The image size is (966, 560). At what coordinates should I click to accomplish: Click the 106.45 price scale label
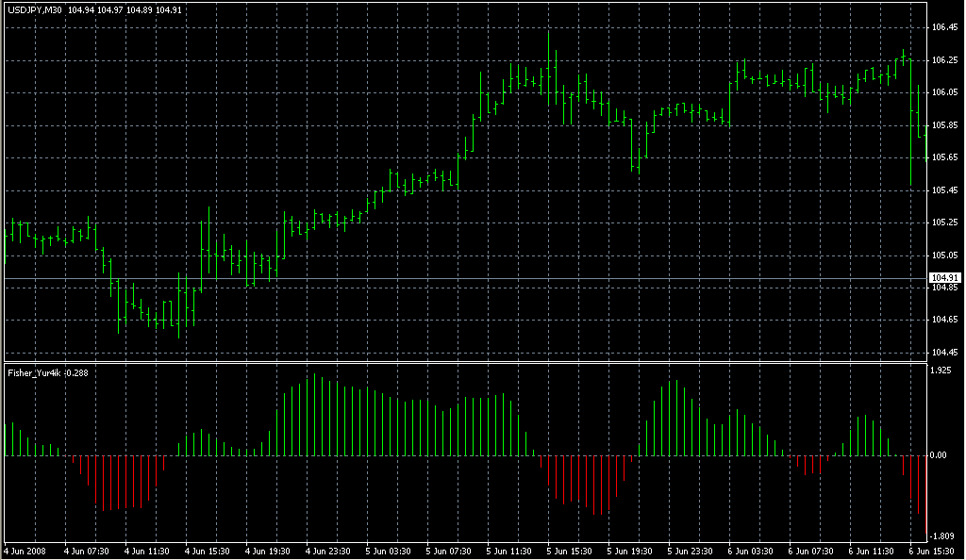pyautogui.click(x=945, y=27)
